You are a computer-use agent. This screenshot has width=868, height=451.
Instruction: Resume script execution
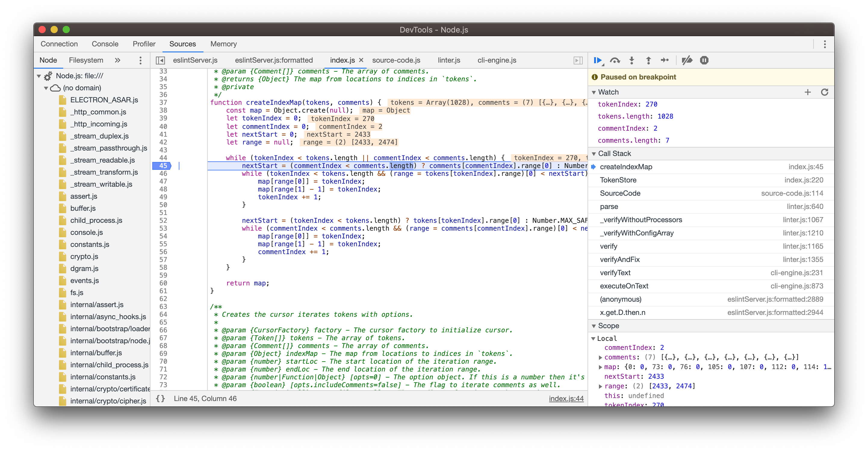pyautogui.click(x=598, y=60)
